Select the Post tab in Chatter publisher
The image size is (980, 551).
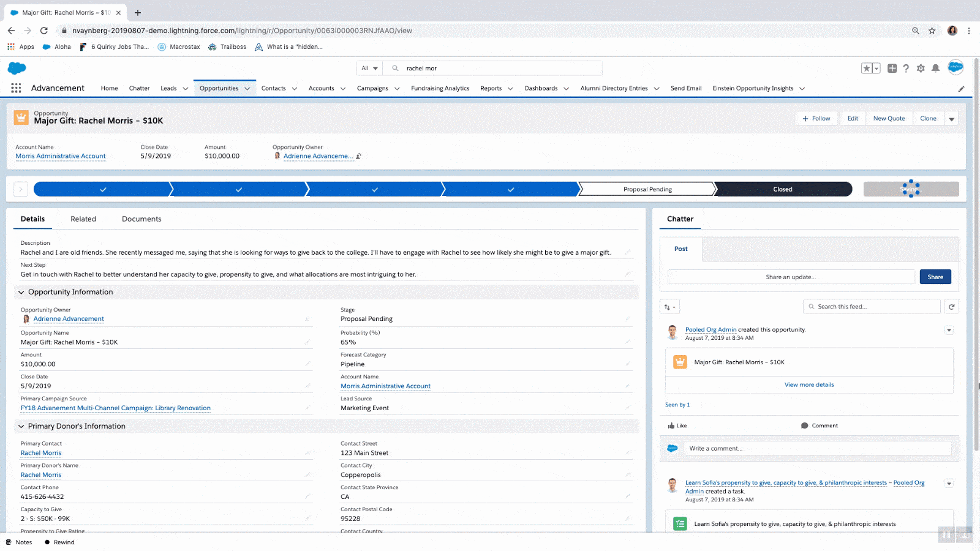click(x=681, y=249)
